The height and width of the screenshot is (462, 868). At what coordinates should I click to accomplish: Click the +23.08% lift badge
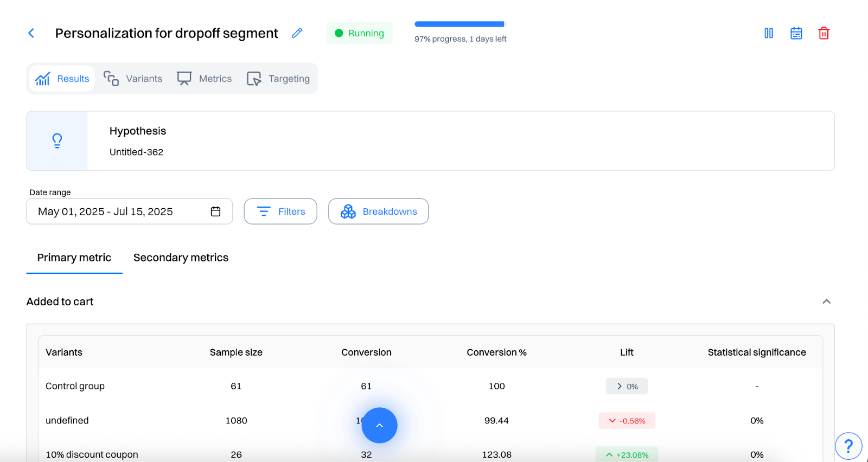pos(627,454)
